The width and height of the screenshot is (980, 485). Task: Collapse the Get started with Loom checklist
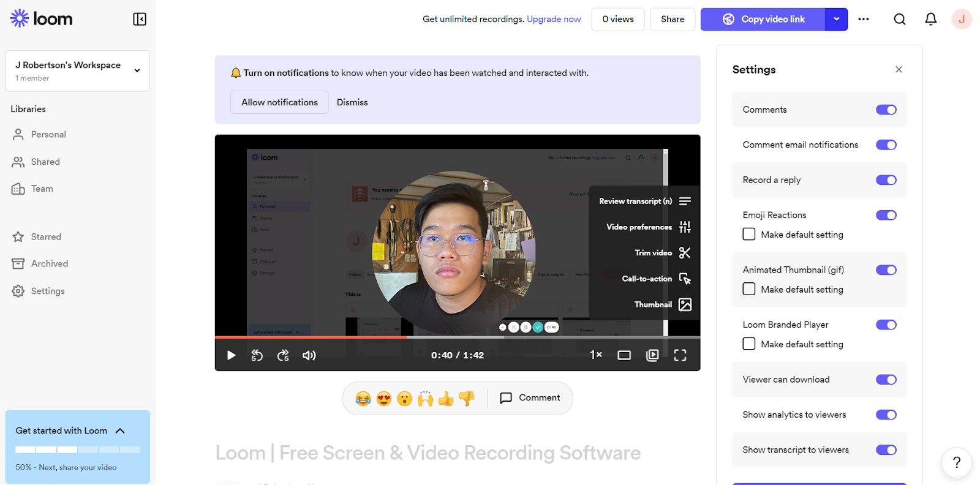coord(120,430)
